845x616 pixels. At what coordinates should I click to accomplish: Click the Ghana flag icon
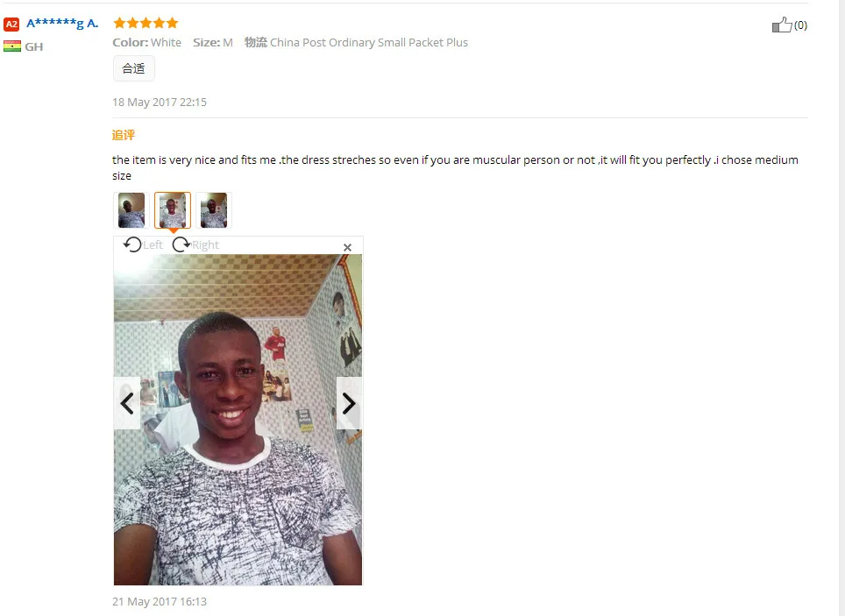click(x=12, y=46)
